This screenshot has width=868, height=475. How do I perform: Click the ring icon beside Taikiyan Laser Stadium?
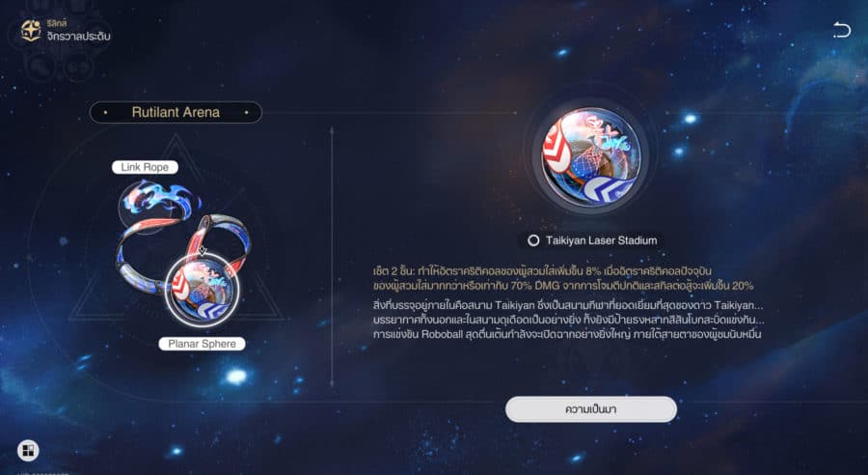click(533, 240)
